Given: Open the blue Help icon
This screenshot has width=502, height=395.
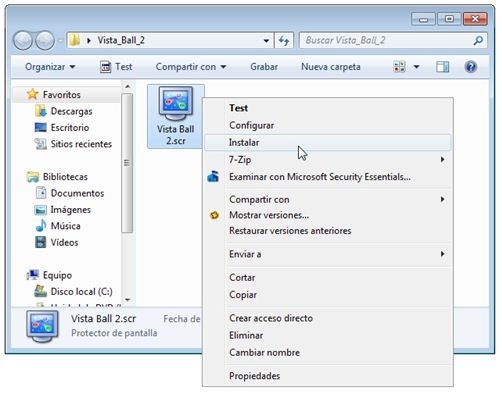Looking at the screenshot, I should 471,67.
